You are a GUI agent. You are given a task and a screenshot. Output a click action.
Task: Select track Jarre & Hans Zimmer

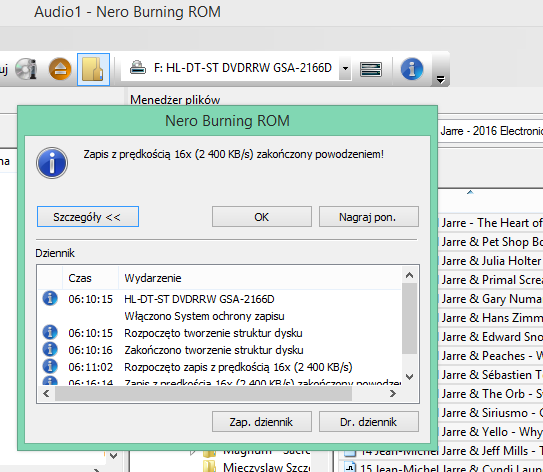click(x=491, y=318)
